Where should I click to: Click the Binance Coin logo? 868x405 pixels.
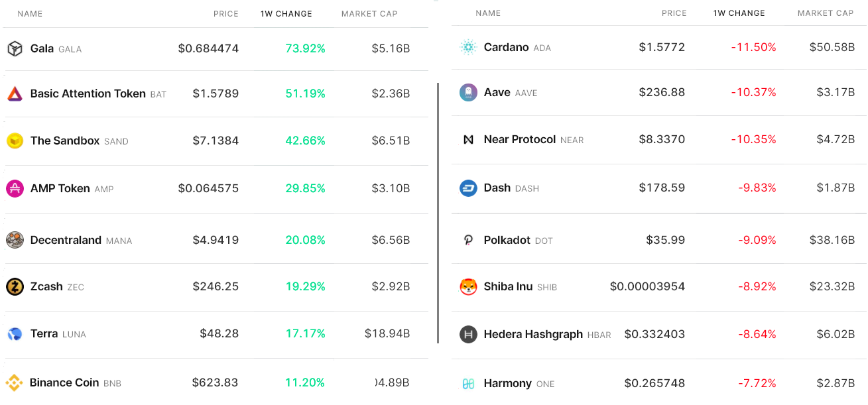pos(15,382)
